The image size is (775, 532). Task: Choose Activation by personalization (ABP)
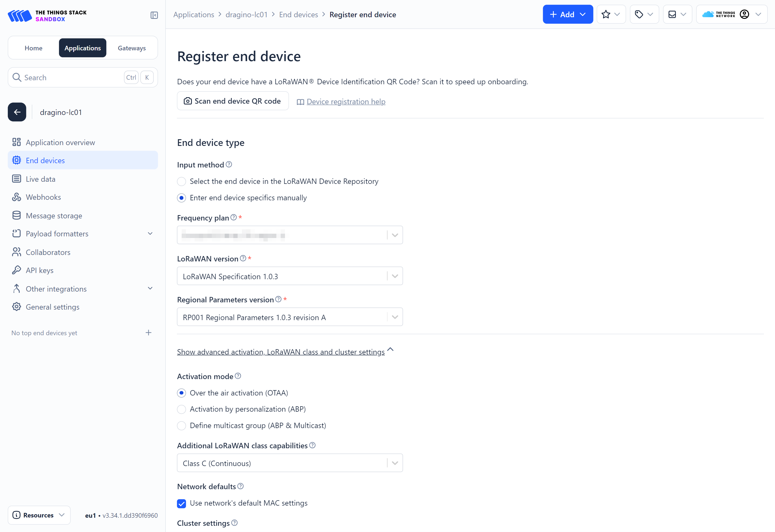pyautogui.click(x=181, y=409)
